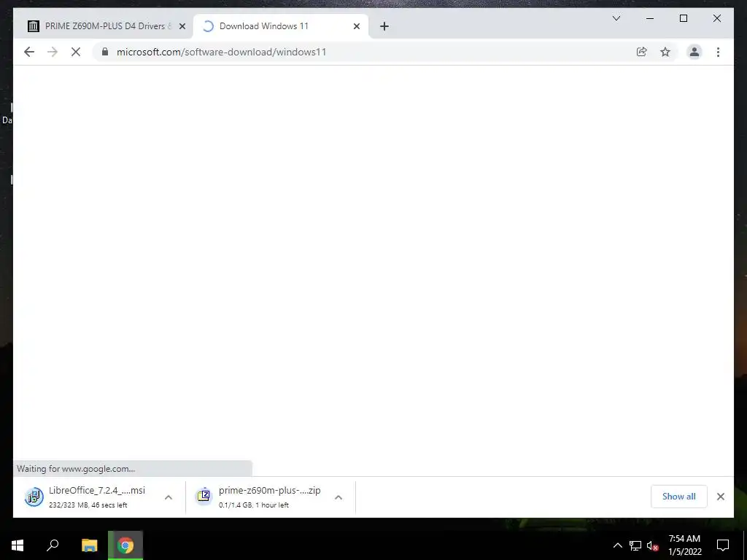Open the tab search dropdown arrow
747x560 pixels.
point(616,18)
